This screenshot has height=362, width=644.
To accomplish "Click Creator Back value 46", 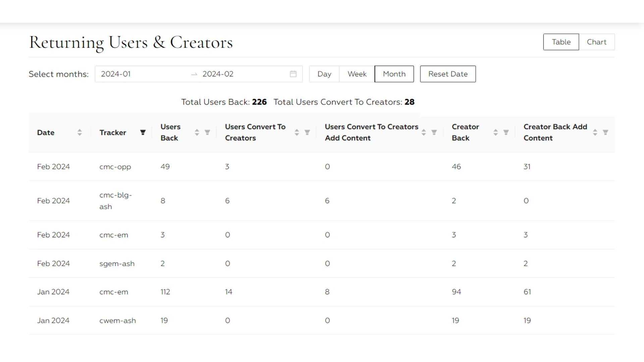I will pyautogui.click(x=457, y=167).
